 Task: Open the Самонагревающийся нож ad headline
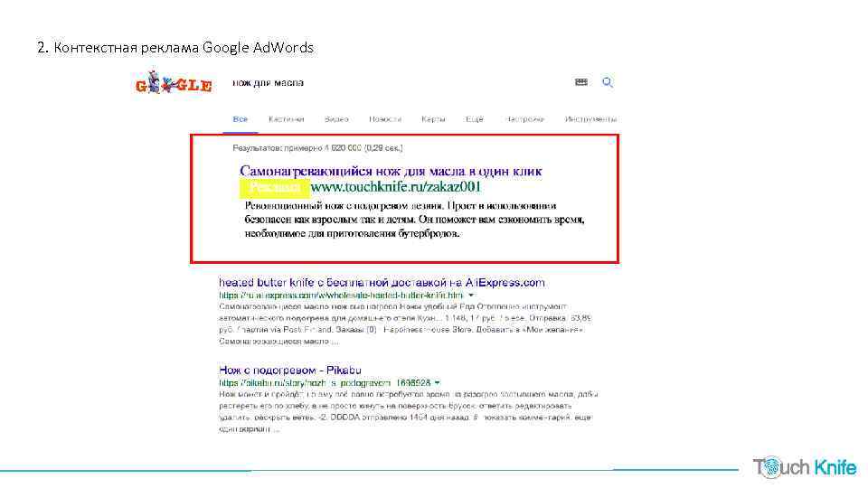tap(391, 171)
